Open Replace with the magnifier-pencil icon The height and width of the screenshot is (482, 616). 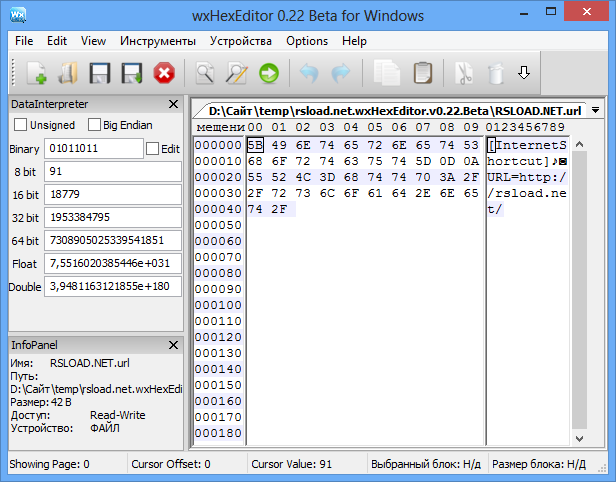236,73
